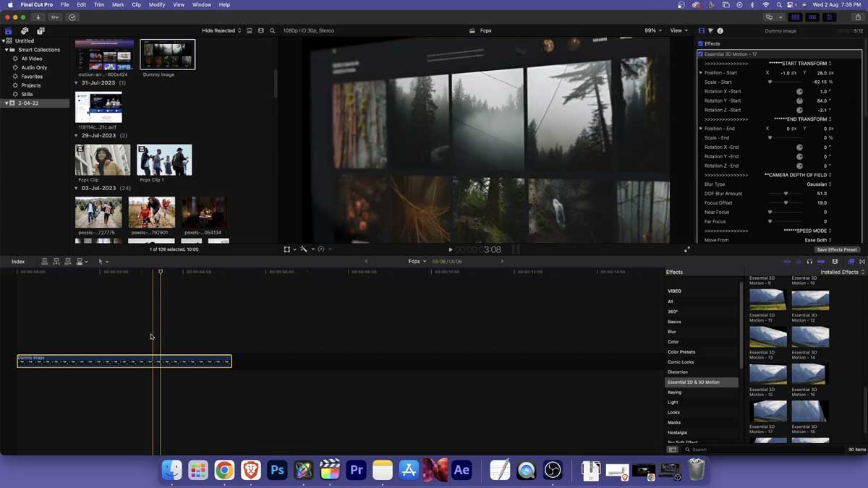868x488 pixels.
Task: Select the Fcpx Clip 1 thumbnail
Action: pyautogui.click(x=164, y=160)
